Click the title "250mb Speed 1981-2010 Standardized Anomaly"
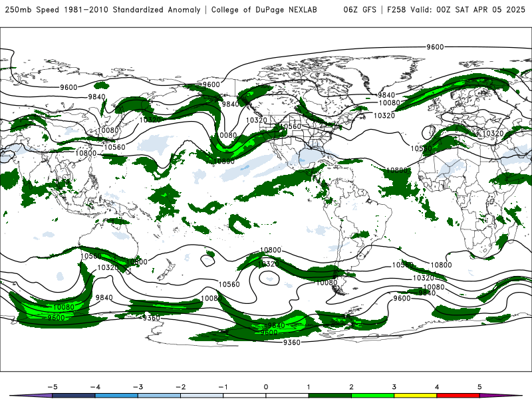Image resolution: width=532 pixels, height=399 pixels. click(103, 10)
